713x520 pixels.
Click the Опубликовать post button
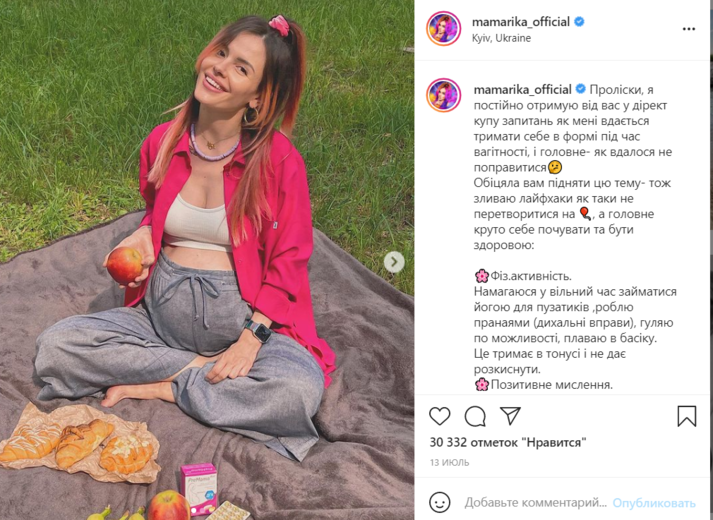click(654, 503)
